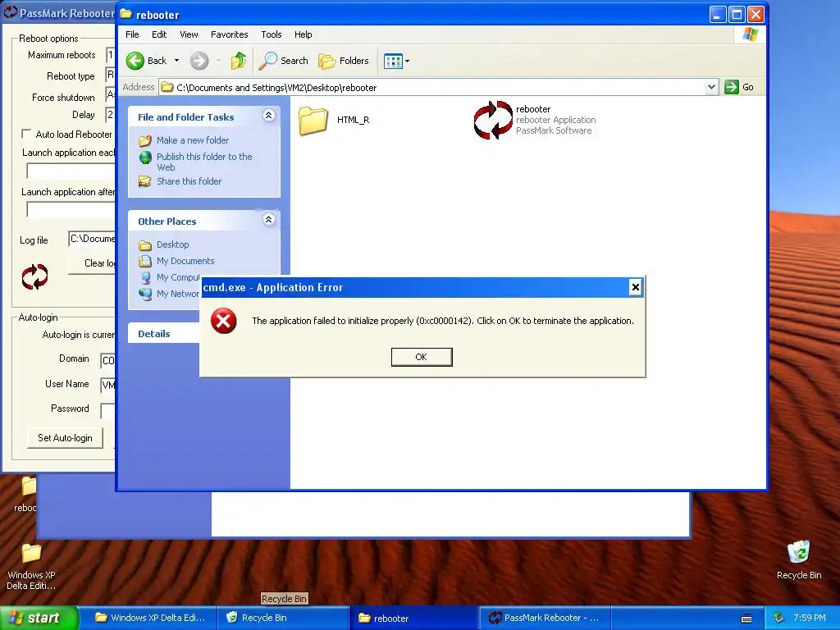Click Publish this folder to the Web
840x630 pixels.
coord(204,162)
